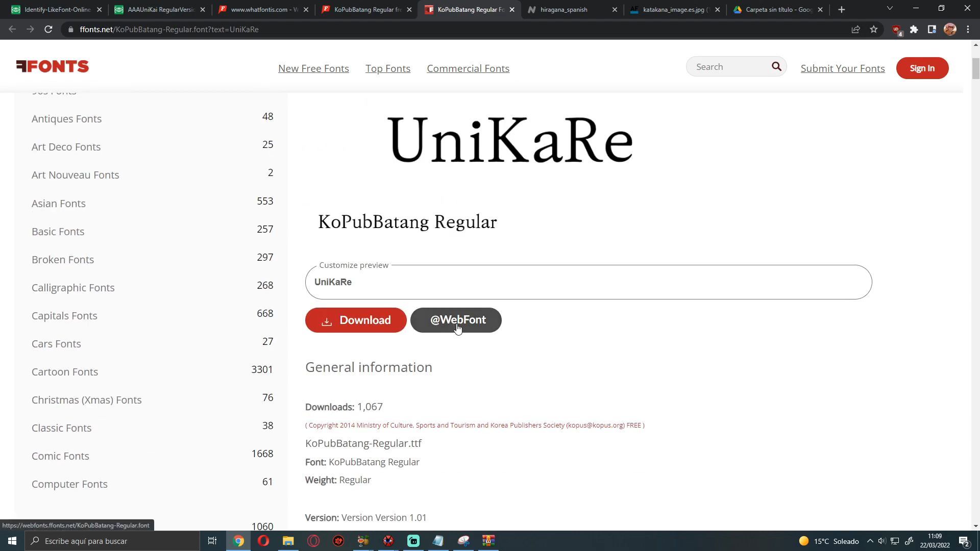
Task: Reload the page with refresh icon
Action: [48, 30]
